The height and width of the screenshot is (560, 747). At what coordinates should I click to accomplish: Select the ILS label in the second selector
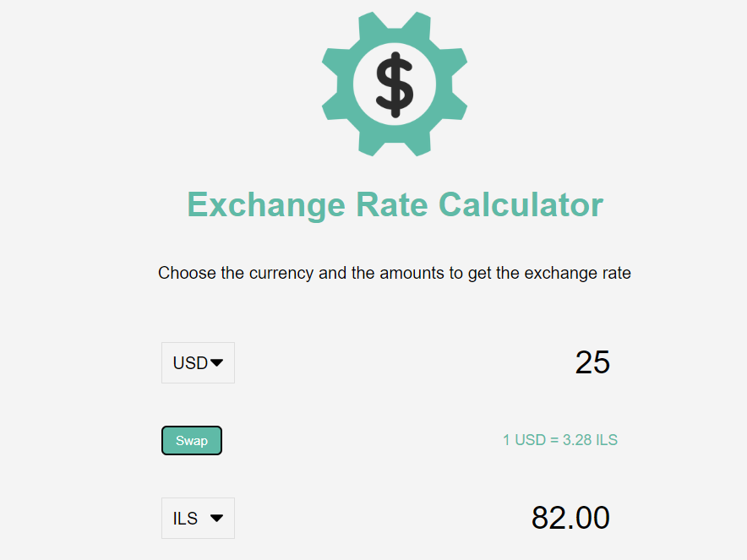[185, 518]
